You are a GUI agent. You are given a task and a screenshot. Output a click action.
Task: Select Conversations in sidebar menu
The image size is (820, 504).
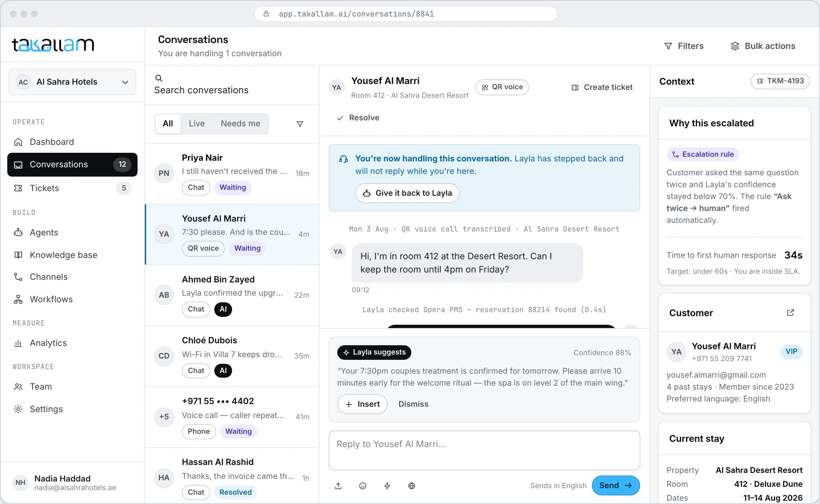point(72,165)
